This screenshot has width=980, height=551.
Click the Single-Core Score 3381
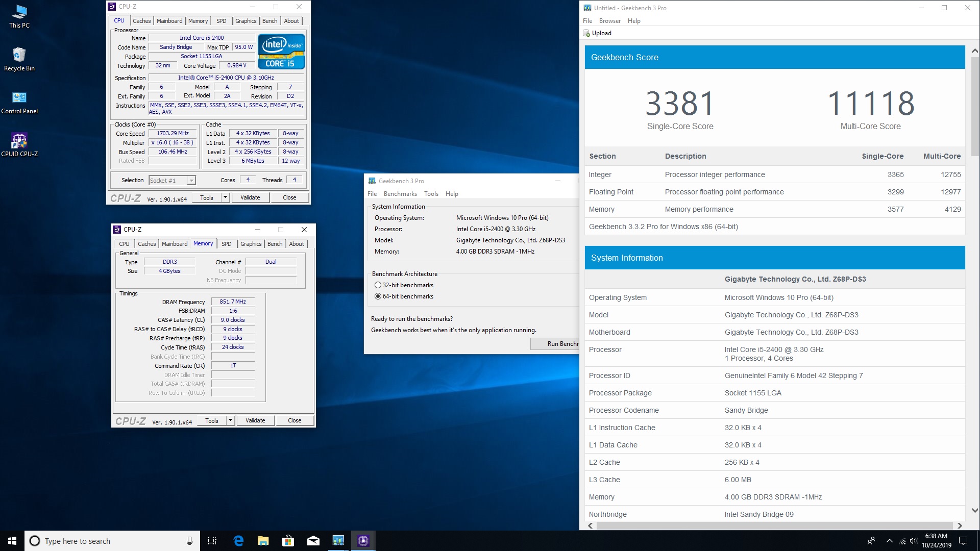(x=680, y=104)
